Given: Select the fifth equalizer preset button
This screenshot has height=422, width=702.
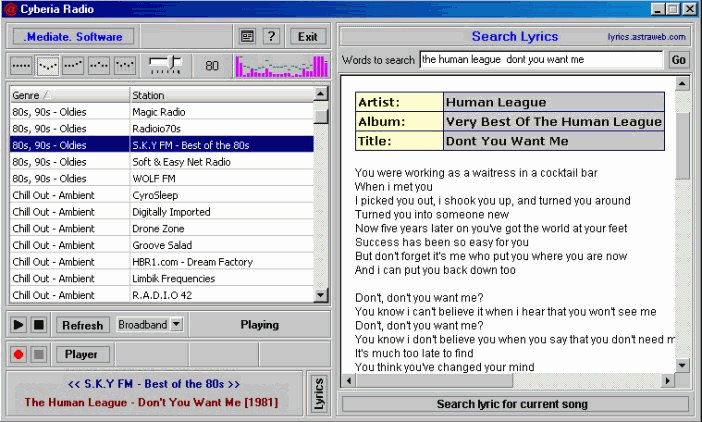Looking at the screenshot, I should (x=125, y=66).
